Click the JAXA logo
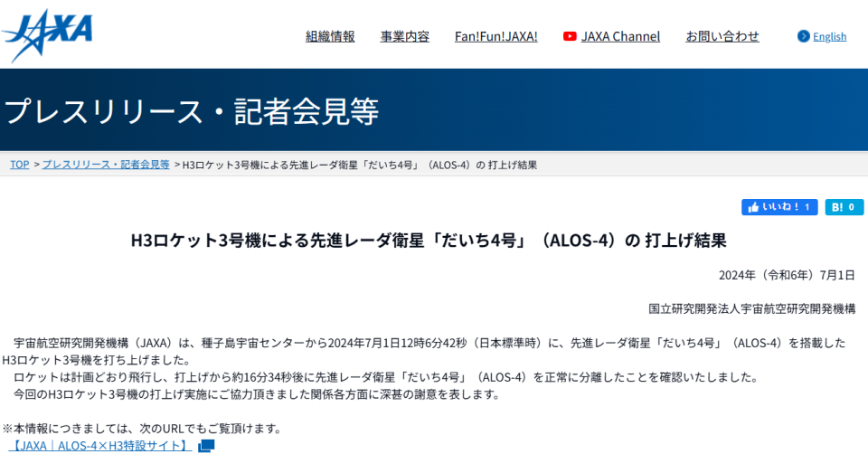 pyautogui.click(x=47, y=35)
